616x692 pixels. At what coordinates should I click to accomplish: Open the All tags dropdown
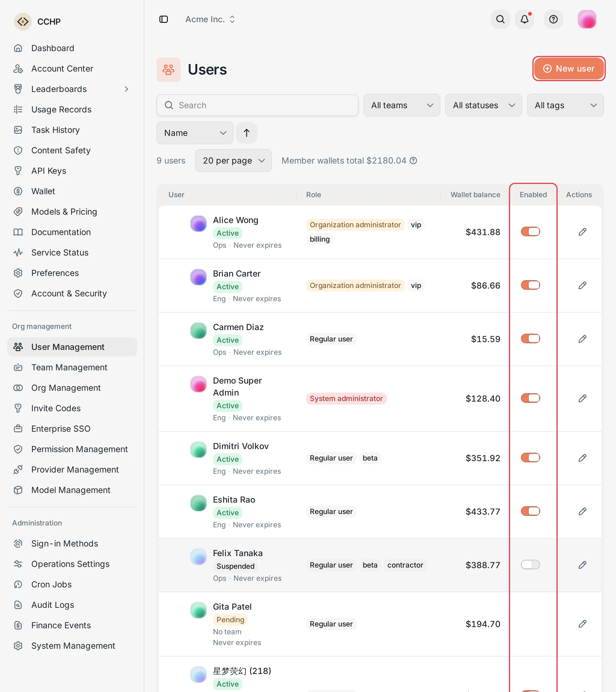[x=565, y=105]
